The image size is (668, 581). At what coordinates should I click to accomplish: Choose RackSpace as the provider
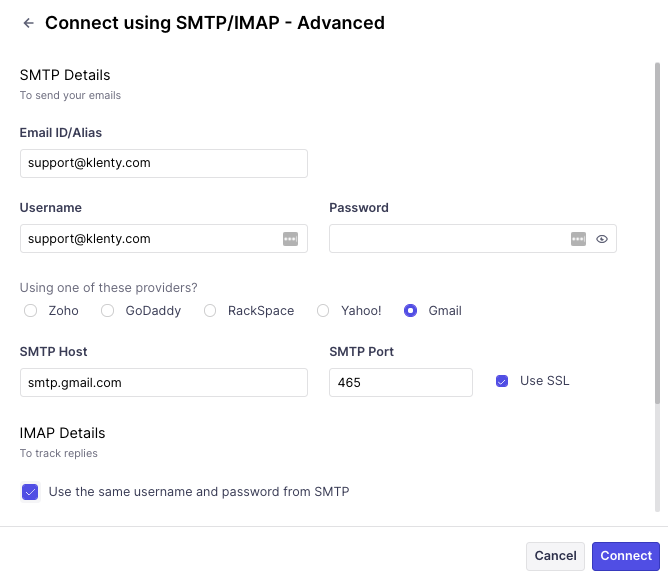210,311
